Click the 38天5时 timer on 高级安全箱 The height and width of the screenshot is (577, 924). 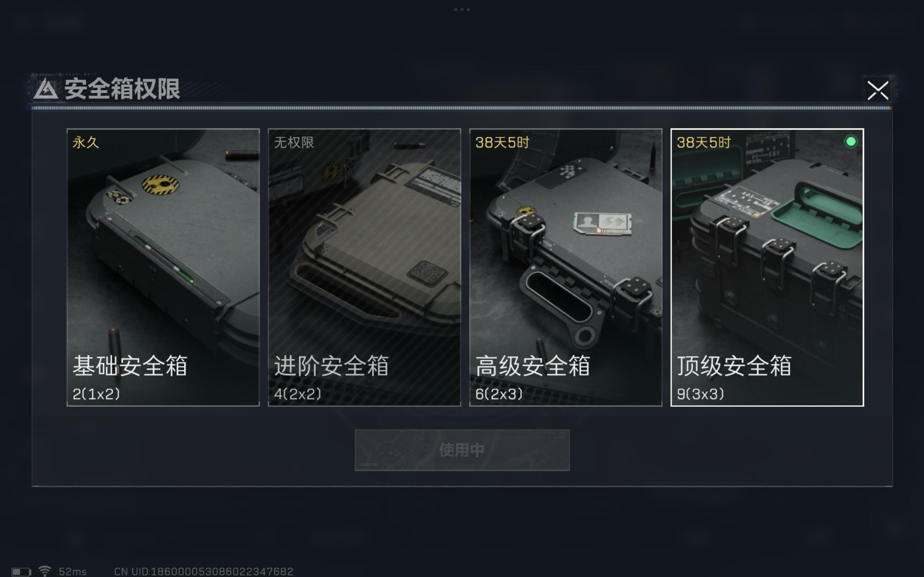(x=502, y=142)
